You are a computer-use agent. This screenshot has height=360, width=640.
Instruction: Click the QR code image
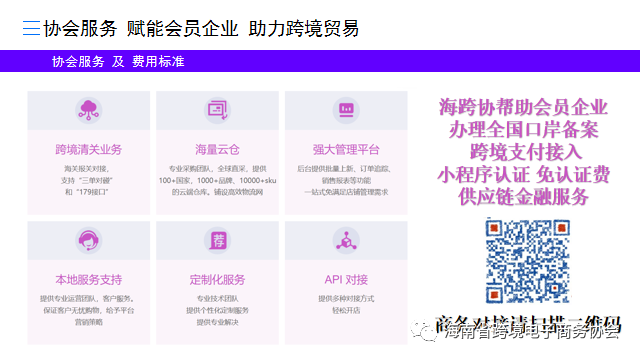[527, 261]
